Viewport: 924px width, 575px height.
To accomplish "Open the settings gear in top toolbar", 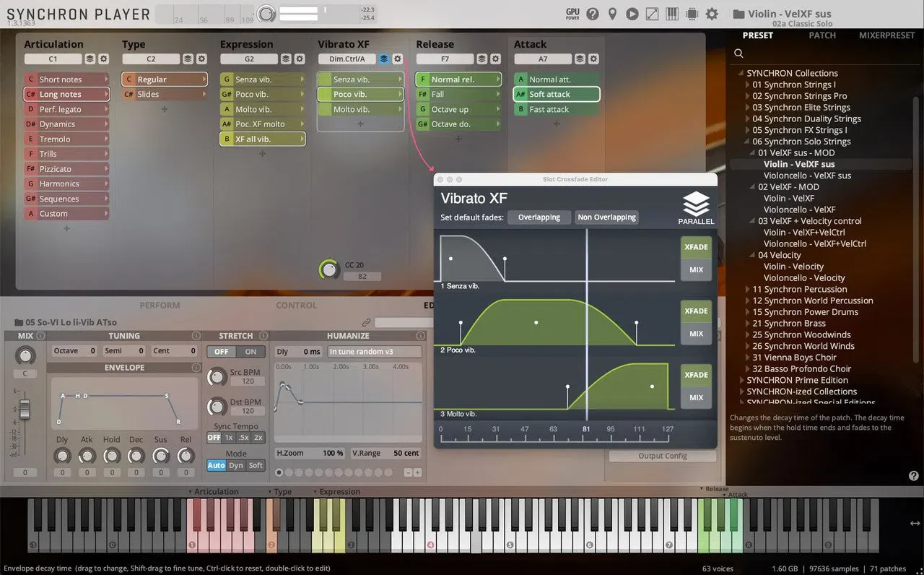I will [712, 14].
